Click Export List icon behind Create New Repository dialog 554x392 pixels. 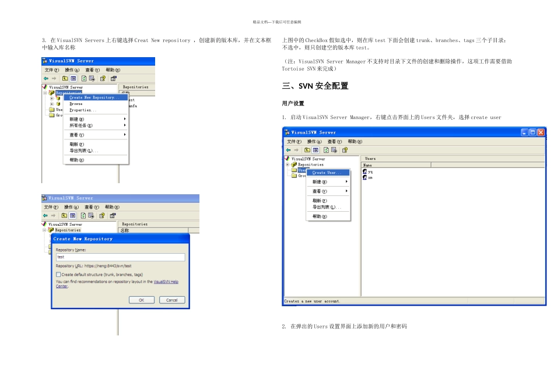[x=91, y=216]
